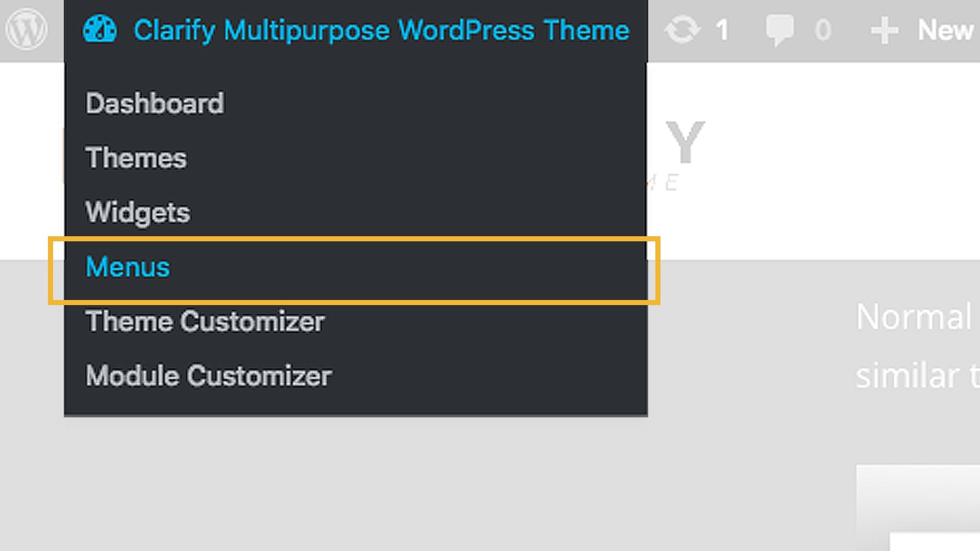This screenshot has width=980, height=551.
Task: Click the Normal heading text on right
Action: 914,317
